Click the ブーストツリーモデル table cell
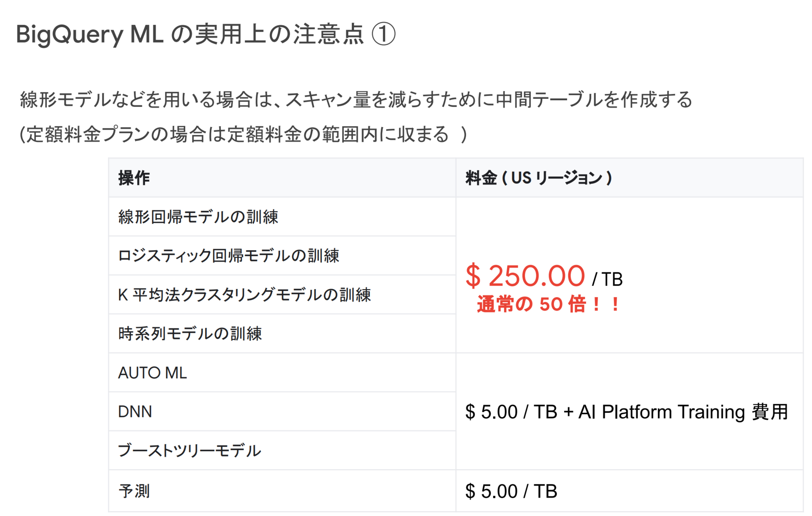Image resolution: width=812 pixels, height=516 pixels. click(x=282, y=450)
